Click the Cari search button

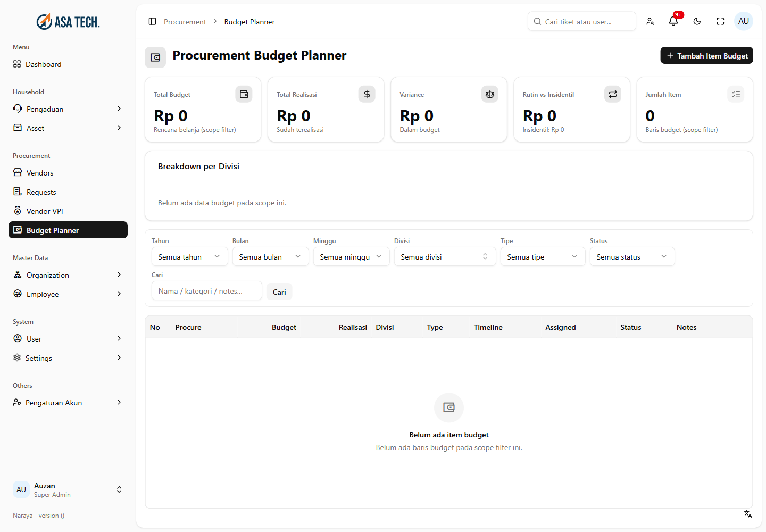(279, 292)
